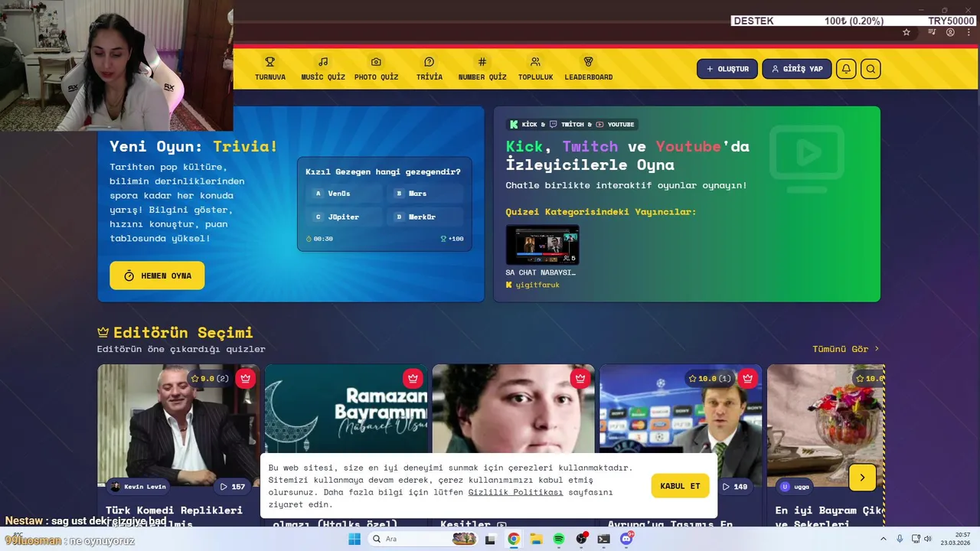The width and height of the screenshot is (980, 551).
Task: Click the microphone icon in system tray
Action: [x=900, y=539]
